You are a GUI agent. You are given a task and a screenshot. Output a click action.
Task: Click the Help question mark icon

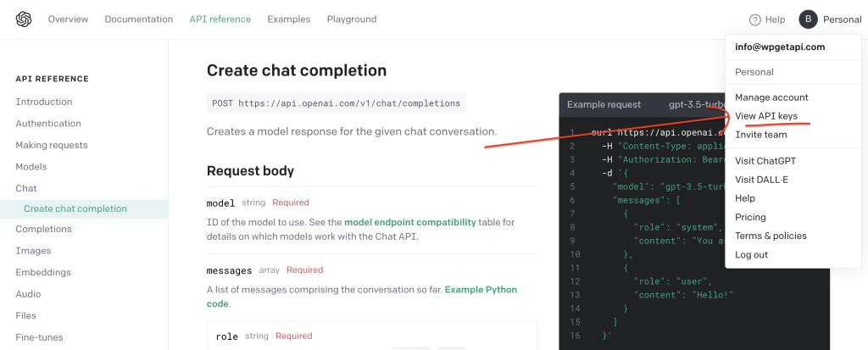coord(755,20)
